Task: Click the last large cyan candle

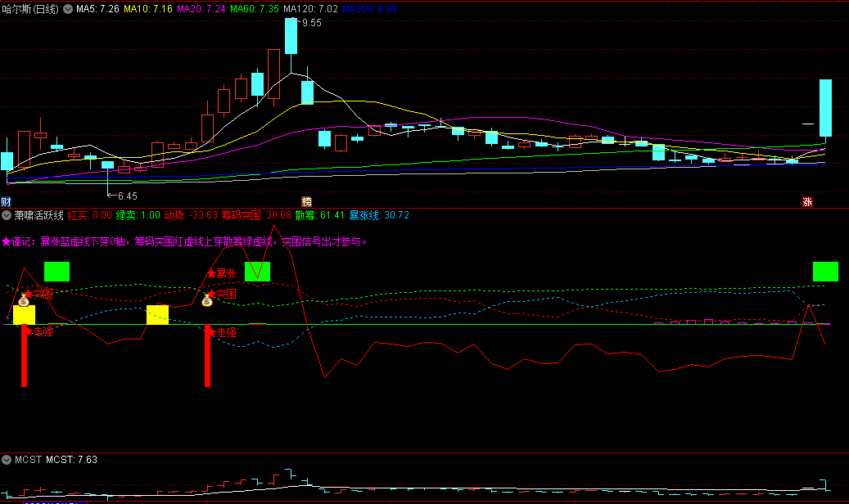Action: point(825,108)
